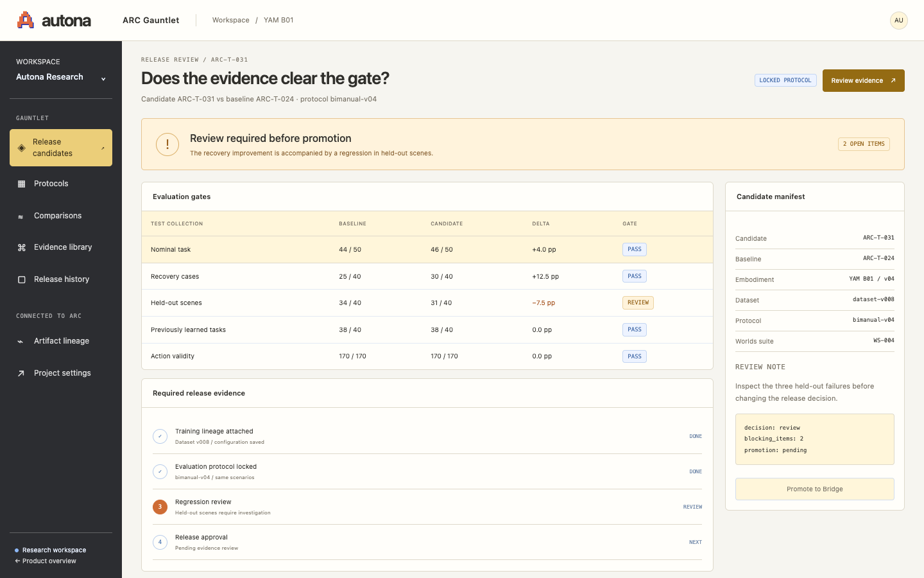The height and width of the screenshot is (578, 924).
Task: Click the Review evidence button
Action: coord(863,81)
